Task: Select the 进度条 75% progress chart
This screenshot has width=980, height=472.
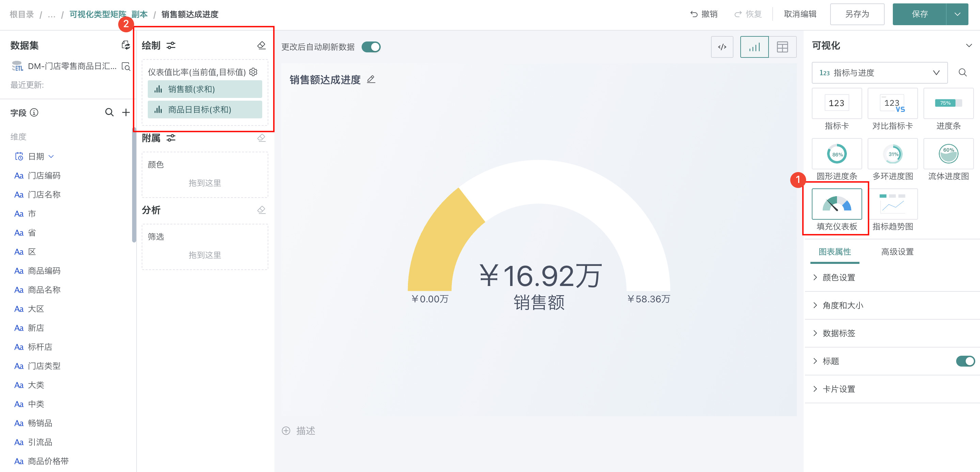Action: click(948, 103)
